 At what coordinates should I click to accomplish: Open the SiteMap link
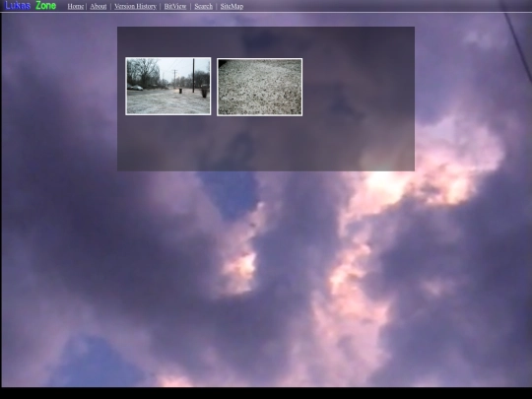point(232,7)
